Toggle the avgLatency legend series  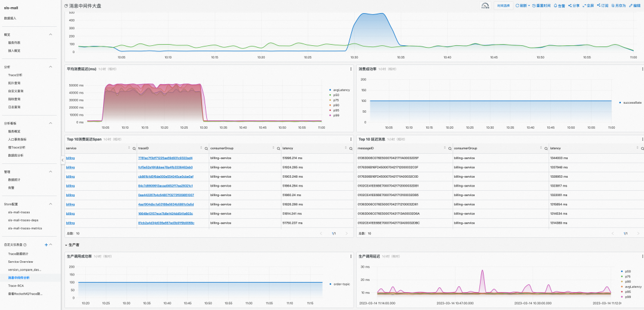pos(339,90)
